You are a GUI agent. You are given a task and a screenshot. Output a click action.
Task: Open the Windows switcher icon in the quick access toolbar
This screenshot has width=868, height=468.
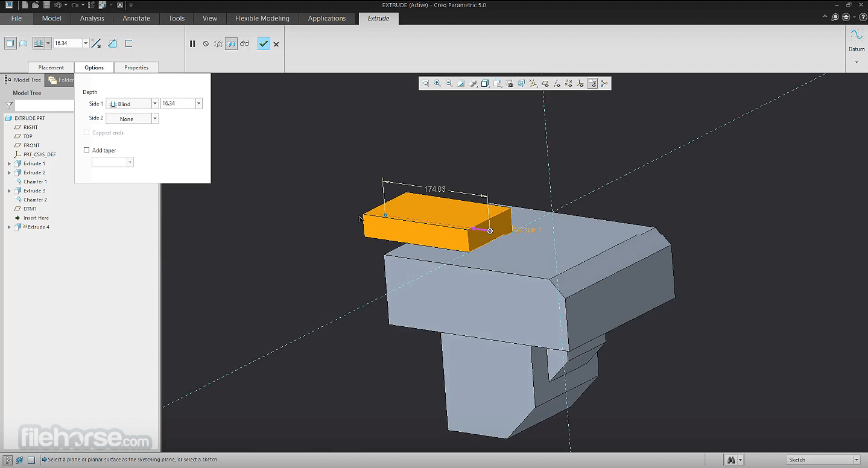(x=103, y=5)
